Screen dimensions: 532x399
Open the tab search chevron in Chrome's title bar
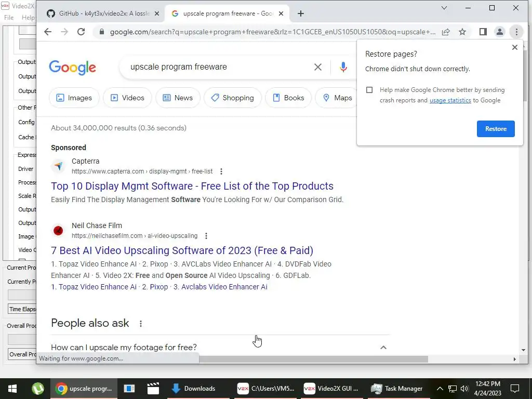[x=444, y=8]
